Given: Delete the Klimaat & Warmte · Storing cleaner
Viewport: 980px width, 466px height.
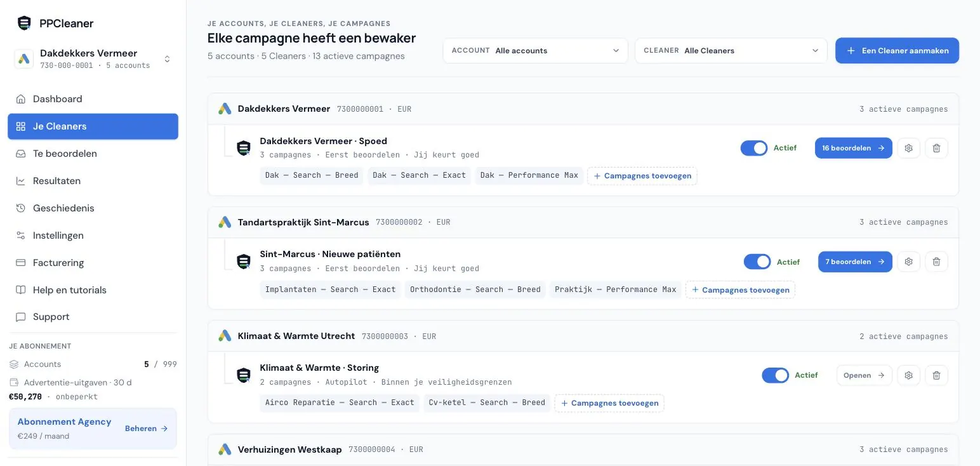Looking at the screenshot, I should click(x=936, y=375).
